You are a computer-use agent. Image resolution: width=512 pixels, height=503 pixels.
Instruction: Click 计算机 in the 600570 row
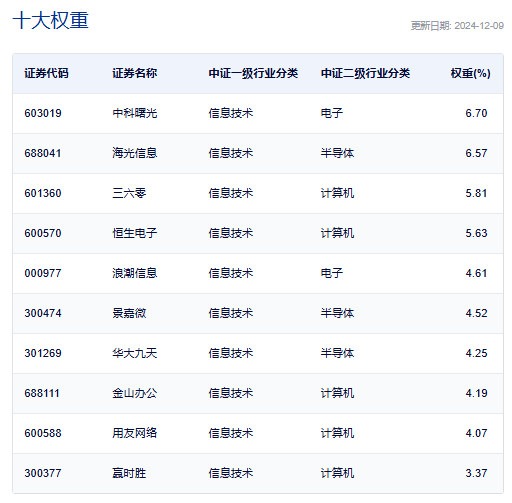tap(337, 233)
